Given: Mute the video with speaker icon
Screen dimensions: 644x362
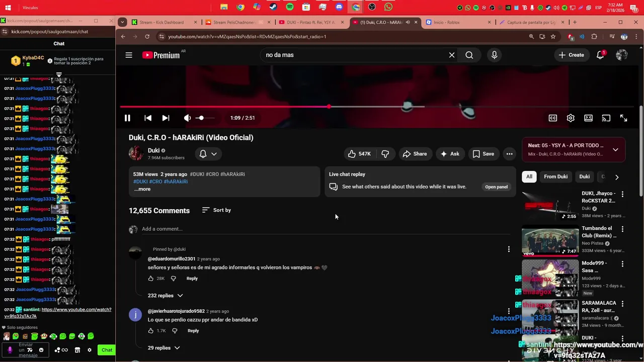Looking at the screenshot, I should [187, 118].
